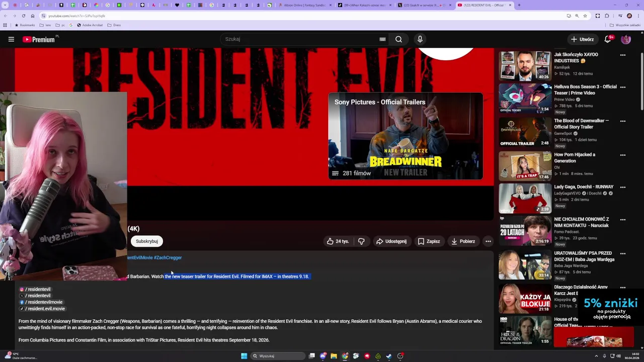Open notifications bell
The image size is (644, 362).
pyautogui.click(x=608, y=39)
